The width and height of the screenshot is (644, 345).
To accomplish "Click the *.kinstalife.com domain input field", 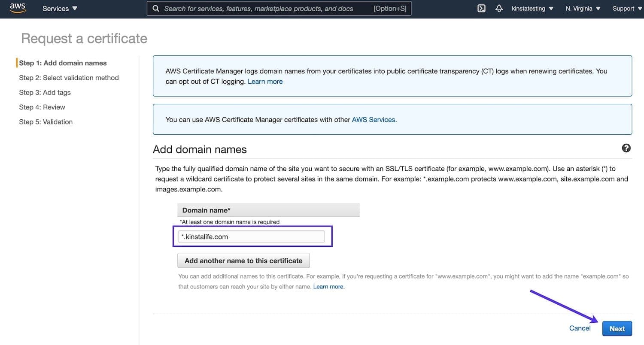I will (251, 236).
